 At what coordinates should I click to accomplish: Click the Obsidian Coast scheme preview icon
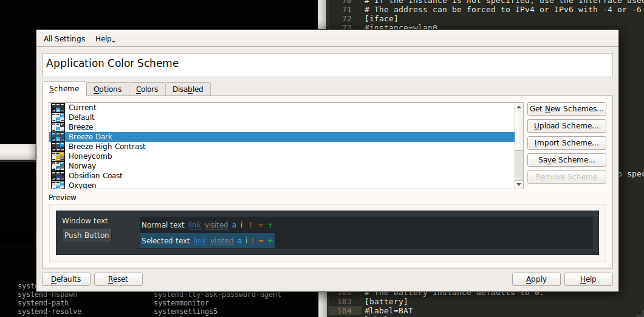pyautogui.click(x=58, y=176)
